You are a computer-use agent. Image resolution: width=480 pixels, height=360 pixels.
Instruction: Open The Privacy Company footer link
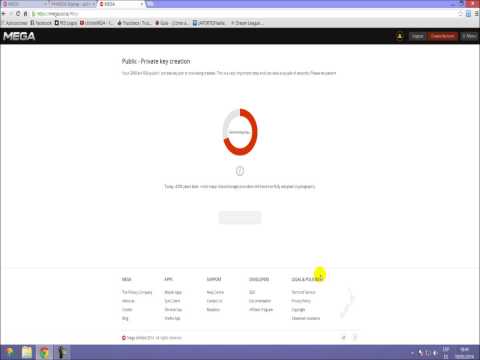[x=137, y=292]
